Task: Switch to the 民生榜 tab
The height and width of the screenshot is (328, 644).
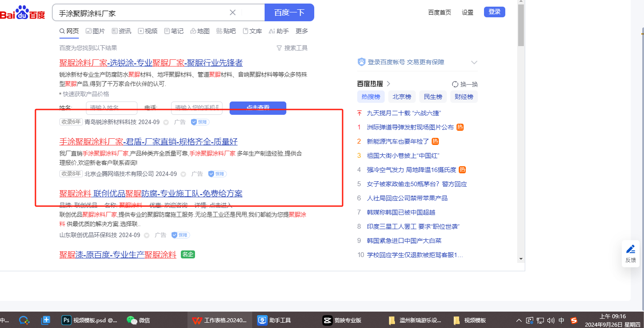Action: (433, 97)
